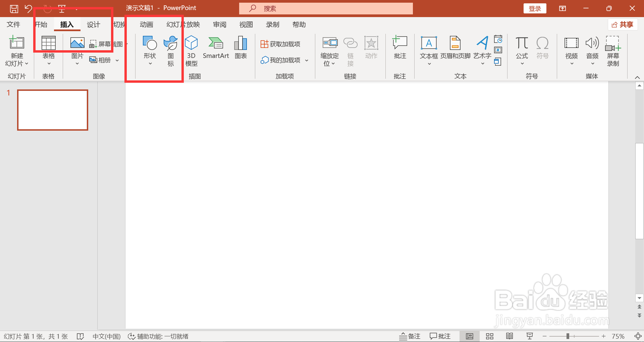
Task: Insert audio
Action: (x=592, y=51)
